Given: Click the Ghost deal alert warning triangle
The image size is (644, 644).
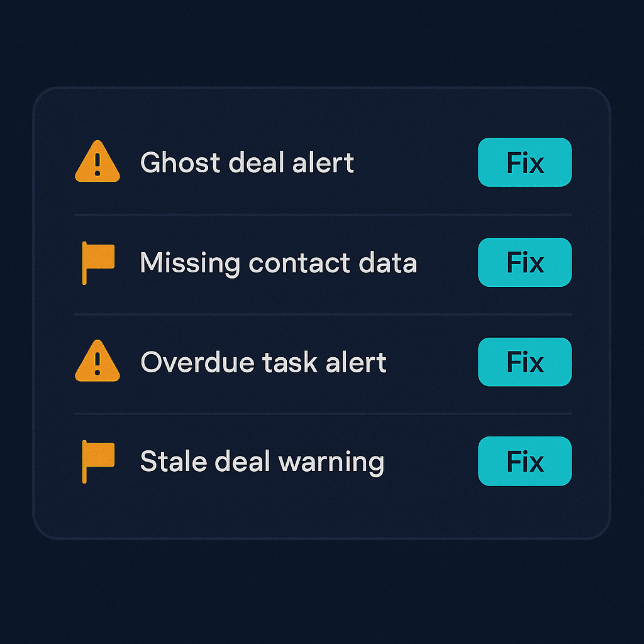Looking at the screenshot, I should pyautogui.click(x=97, y=164).
